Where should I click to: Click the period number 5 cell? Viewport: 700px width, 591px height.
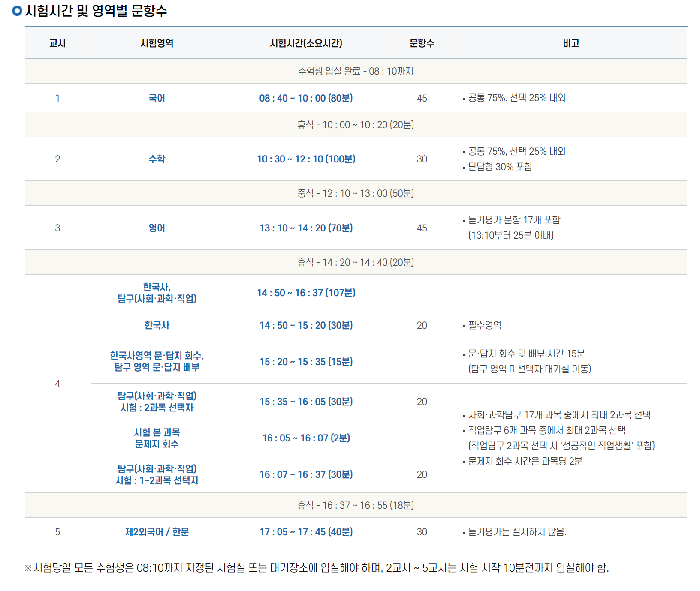click(57, 532)
